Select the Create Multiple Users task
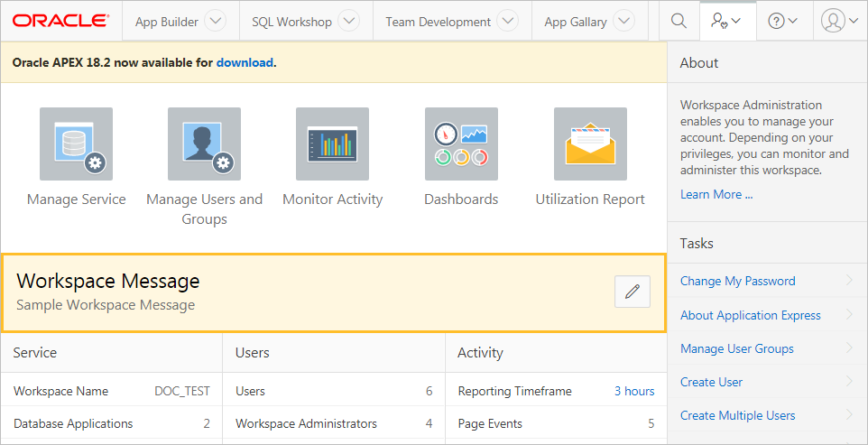 point(737,415)
